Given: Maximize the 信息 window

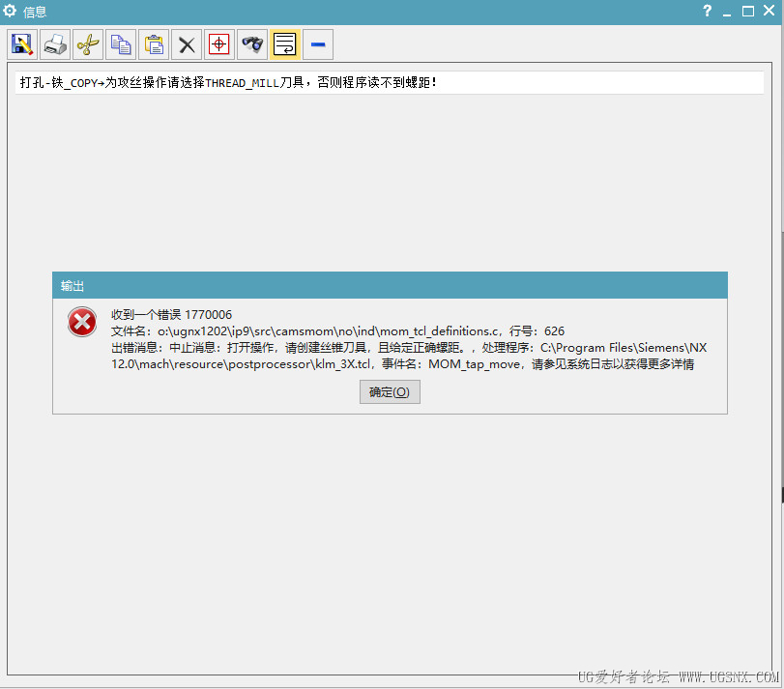Looking at the screenshot, I should [748, 11].
